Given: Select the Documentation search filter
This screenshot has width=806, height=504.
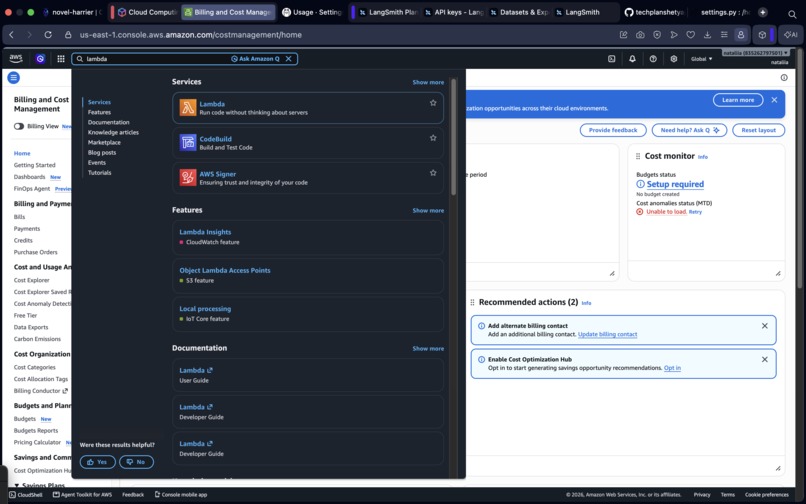Looking at the screenshot, I should click(108, 122).
